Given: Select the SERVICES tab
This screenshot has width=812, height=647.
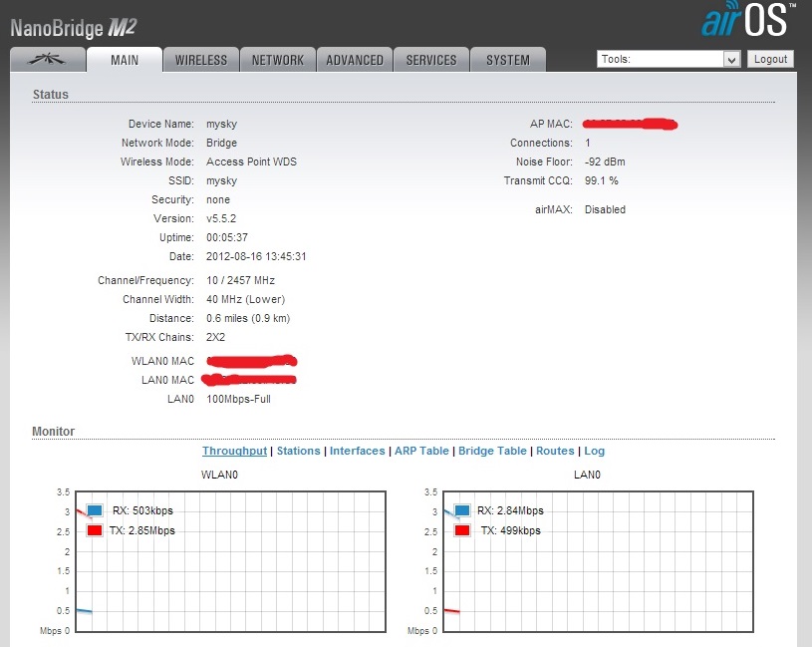Looking at the screenshot, I should 430,60.
